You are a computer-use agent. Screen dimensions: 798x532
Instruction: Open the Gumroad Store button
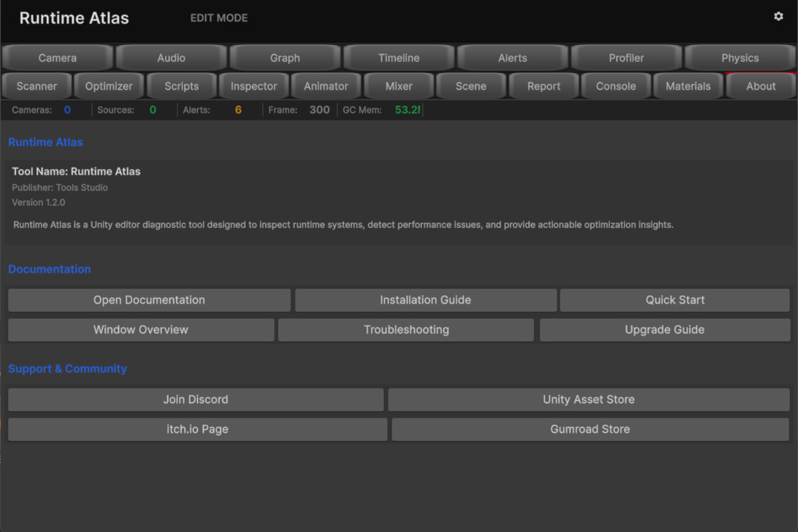click(591, 430)
